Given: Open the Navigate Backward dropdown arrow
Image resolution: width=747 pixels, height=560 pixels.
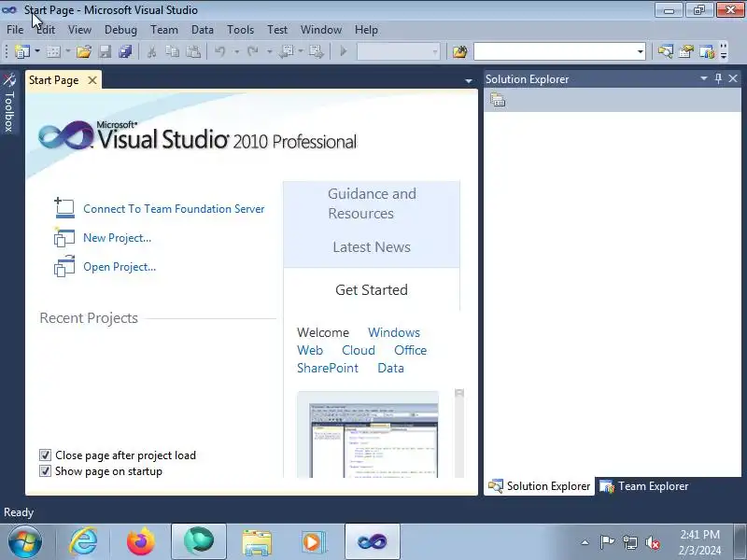Looking at the screenshot, I should [301, 51].
